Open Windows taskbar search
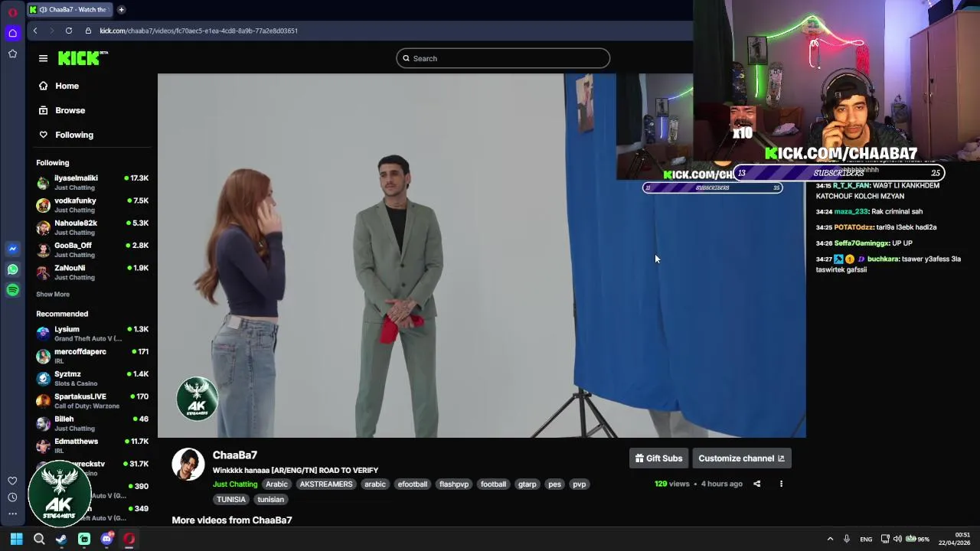The height and width of the screenshot is (551, 980). 39,539
